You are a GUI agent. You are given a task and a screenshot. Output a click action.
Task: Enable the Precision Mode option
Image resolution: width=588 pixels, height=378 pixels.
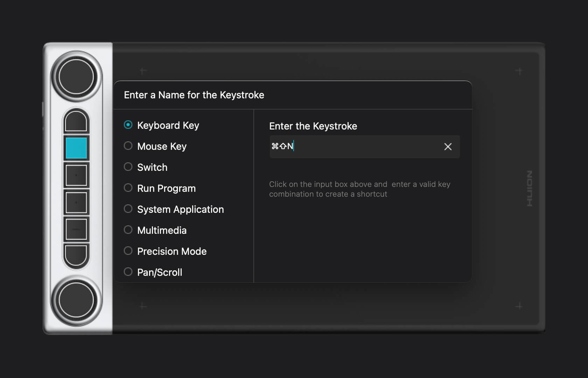pyautogui.click(x=128, y=251)
